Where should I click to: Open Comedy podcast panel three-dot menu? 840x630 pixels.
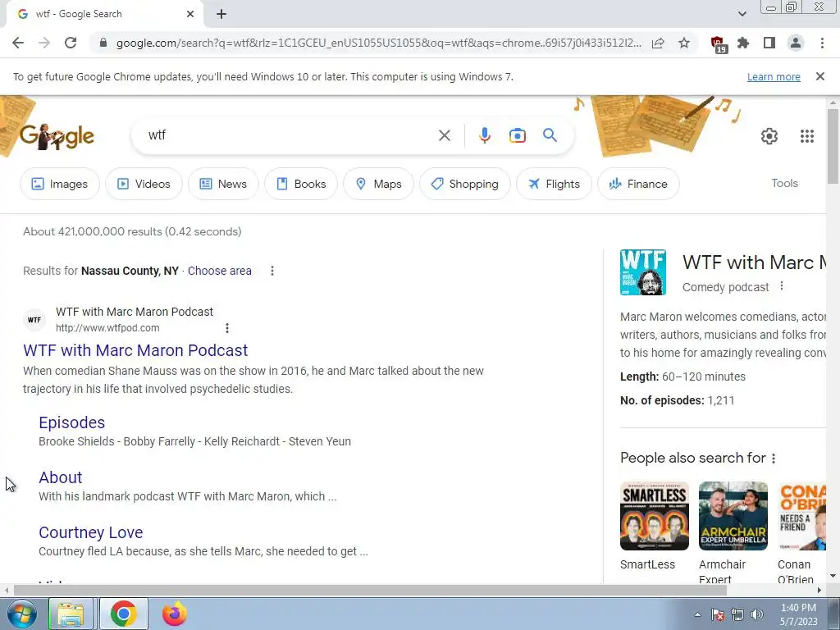[782, 286]
